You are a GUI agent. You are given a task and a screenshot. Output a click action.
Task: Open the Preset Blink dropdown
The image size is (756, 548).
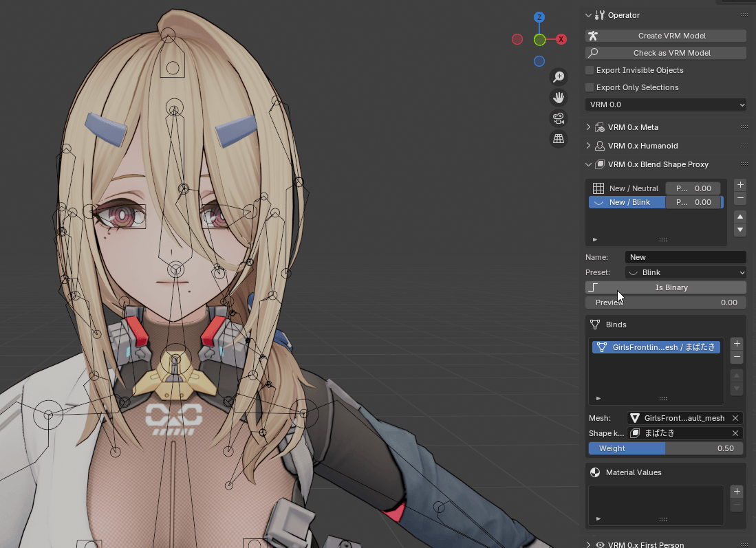click(685, 272)
